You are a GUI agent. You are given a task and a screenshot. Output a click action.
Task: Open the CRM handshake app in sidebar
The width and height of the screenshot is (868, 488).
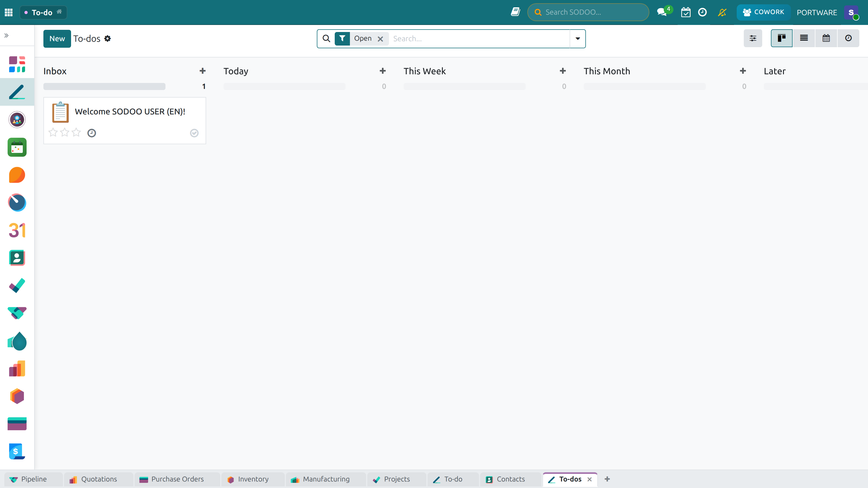pyautogui.click(x=17, y=313)
